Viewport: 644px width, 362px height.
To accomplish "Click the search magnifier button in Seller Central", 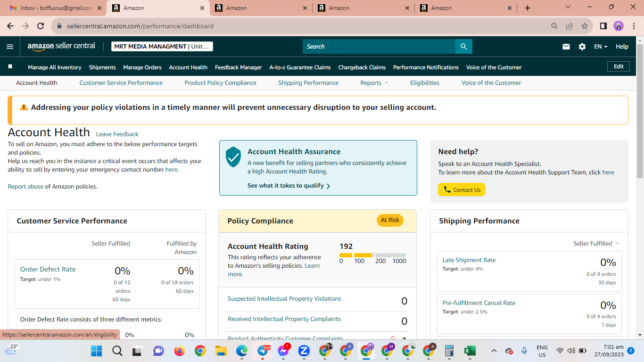I will tap(463, 47).
